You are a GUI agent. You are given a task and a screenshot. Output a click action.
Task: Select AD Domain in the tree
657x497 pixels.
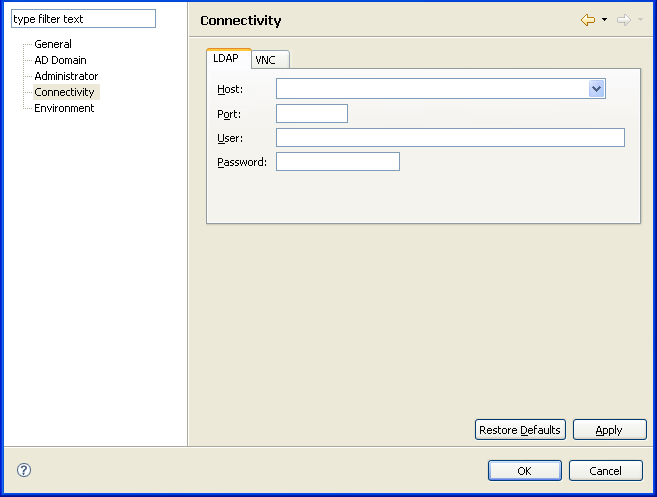click(60, 60)
